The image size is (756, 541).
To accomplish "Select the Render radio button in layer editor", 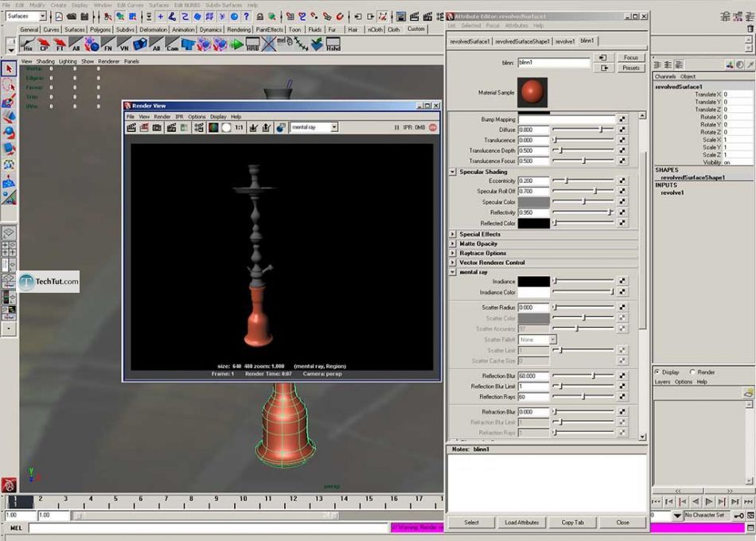I will click(x=692, y=372).
